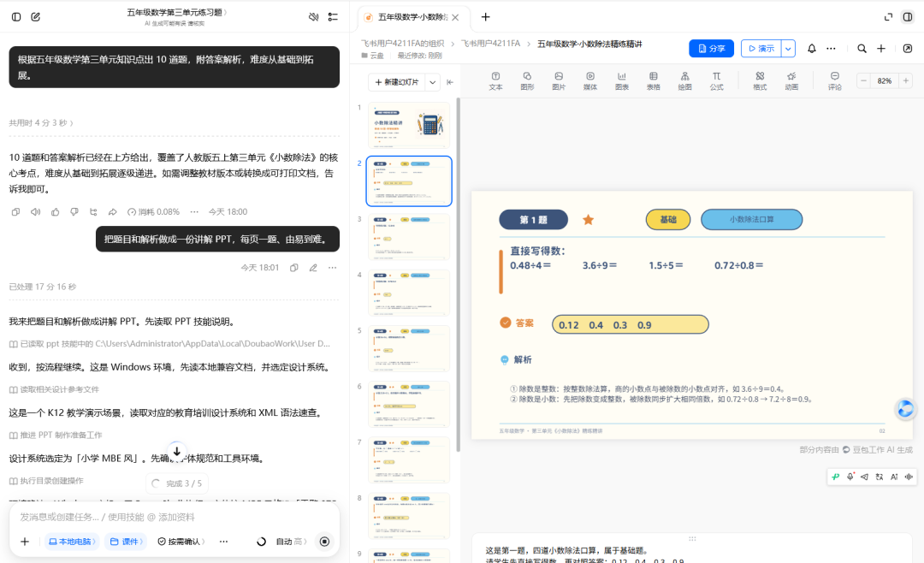
Task: Open the 动画 animation panel
Action: coord(791,80)
